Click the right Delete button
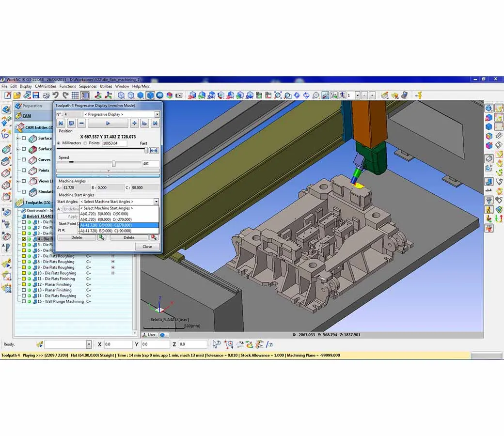This screenshot has width=504, height=436. click(129, 237)
